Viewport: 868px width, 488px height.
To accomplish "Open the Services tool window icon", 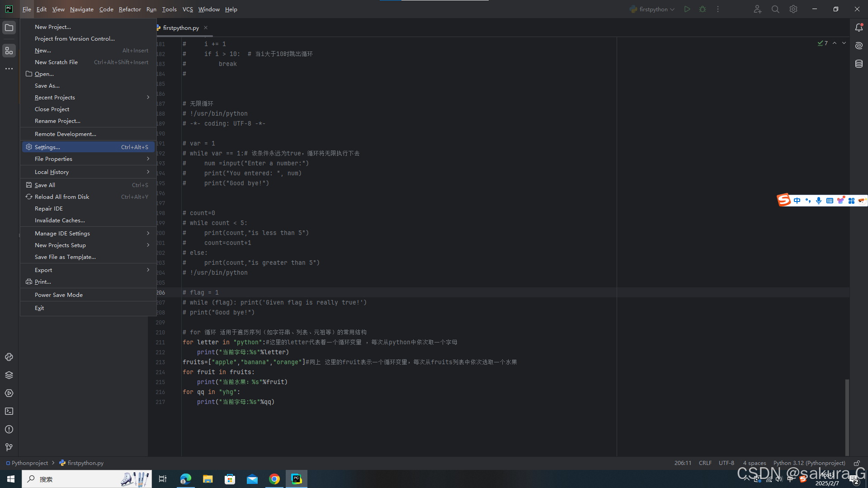I will [9, 393].
